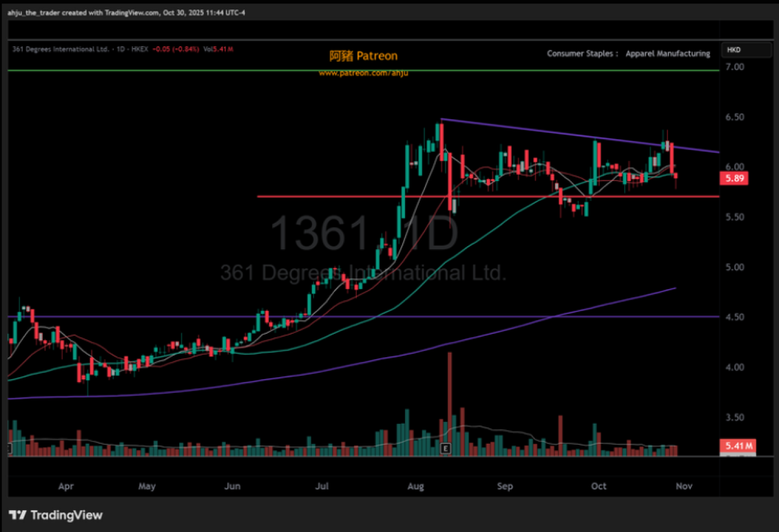Click the Vol 5.41 M legend value

tap(218, 49)
